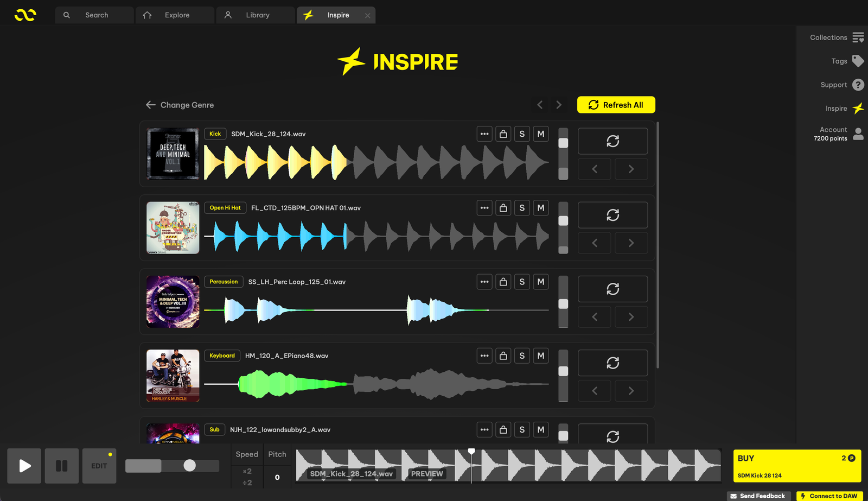The width and height of the screenshot is (868, 501).
Task: Refresh the Kick sample
Action: pos(612,141)
